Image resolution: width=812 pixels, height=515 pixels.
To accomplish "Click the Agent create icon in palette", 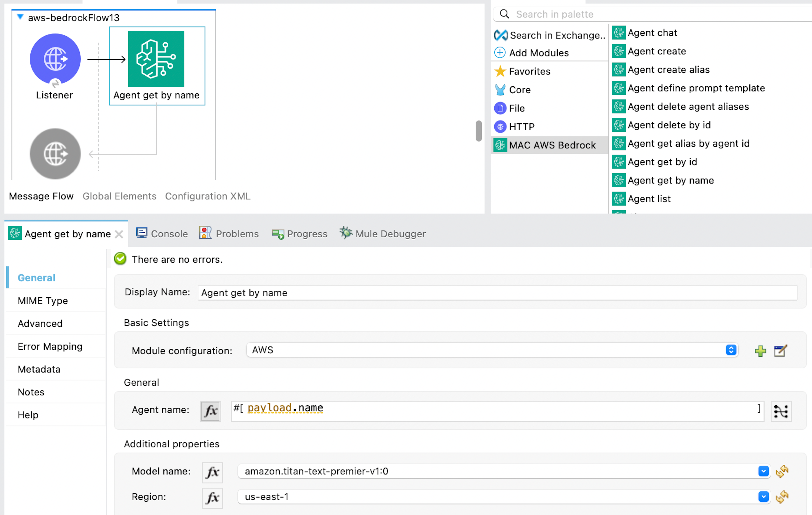I will (x=619, y=52).
